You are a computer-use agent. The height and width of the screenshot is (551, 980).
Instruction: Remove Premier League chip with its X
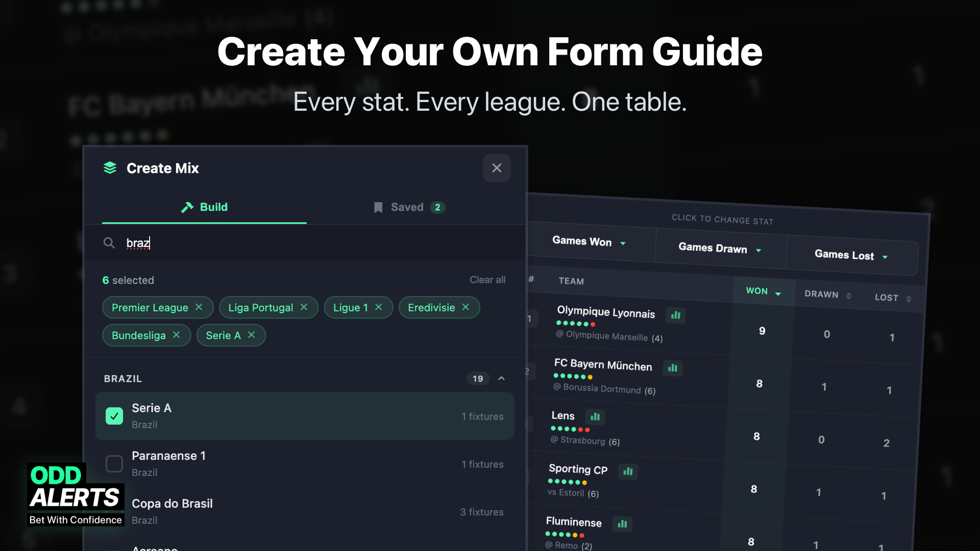(x=199, y=307)
